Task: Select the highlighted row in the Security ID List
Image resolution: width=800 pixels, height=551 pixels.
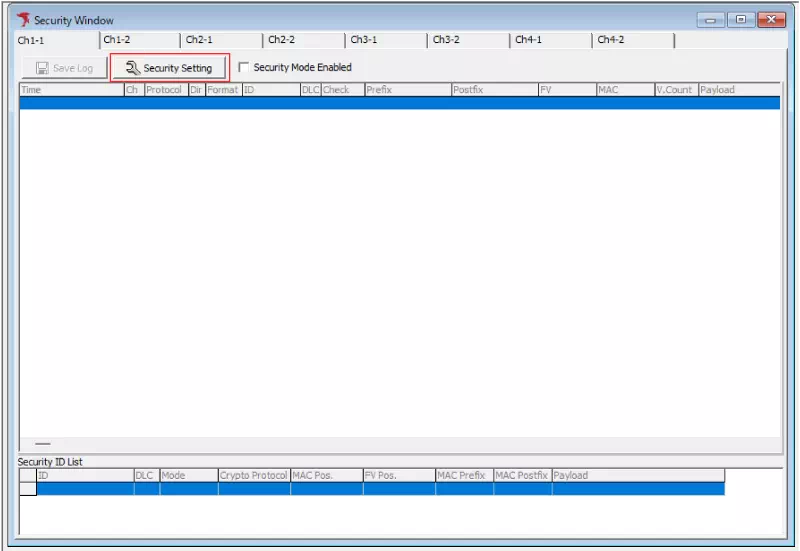Action: click(381, 489)
